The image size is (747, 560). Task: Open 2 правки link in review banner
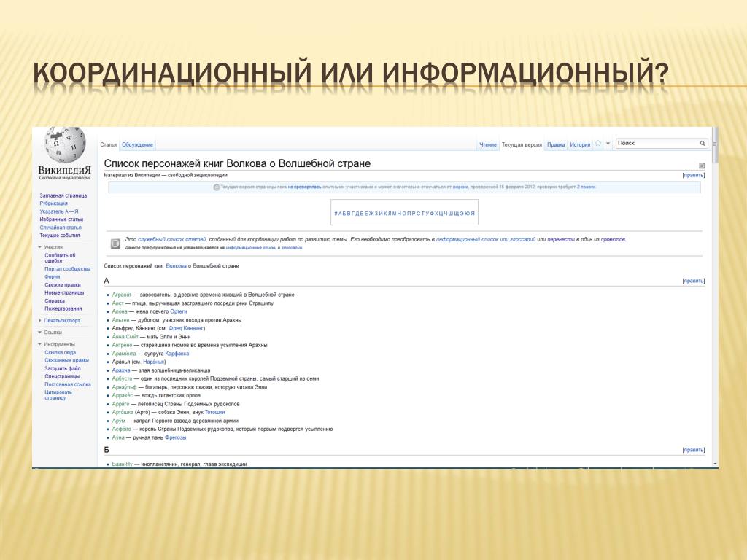pyautogui.click(x=587, y=187)
